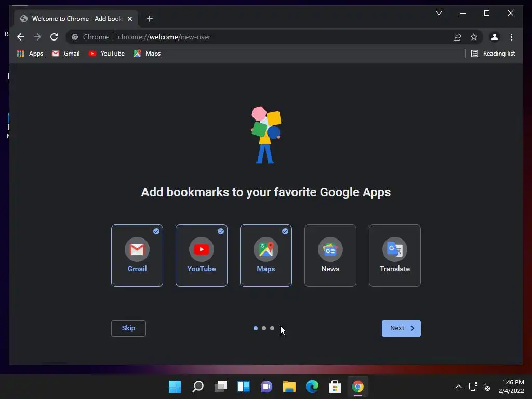Select the News app card
The height and width of the screenshot is (399, 532).
tap(330, 256)
